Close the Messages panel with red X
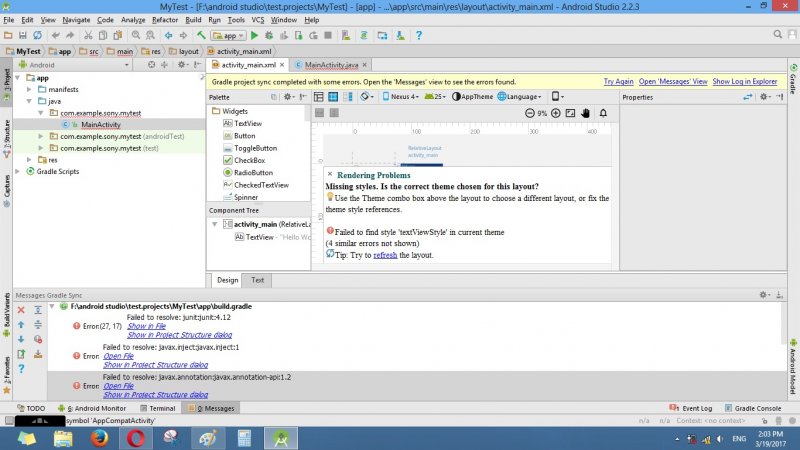 click(21, 311)
